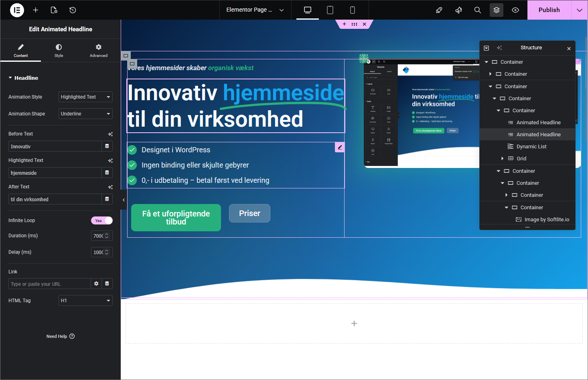
Task: Open the History clock icon
Action: pyautogui.click(x=73, y=10)
